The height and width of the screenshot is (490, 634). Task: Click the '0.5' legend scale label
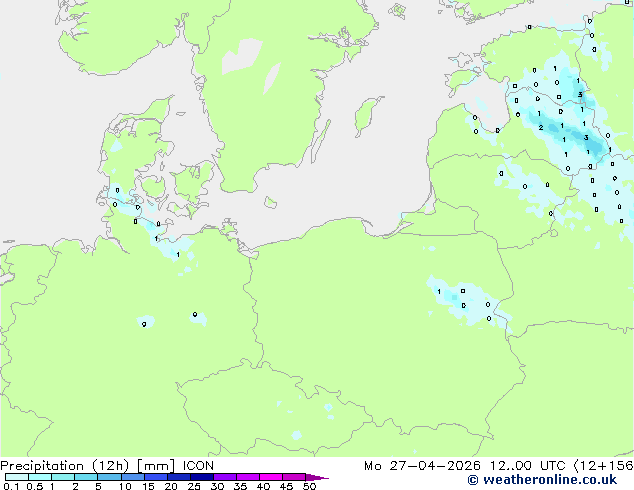point(34,486)
